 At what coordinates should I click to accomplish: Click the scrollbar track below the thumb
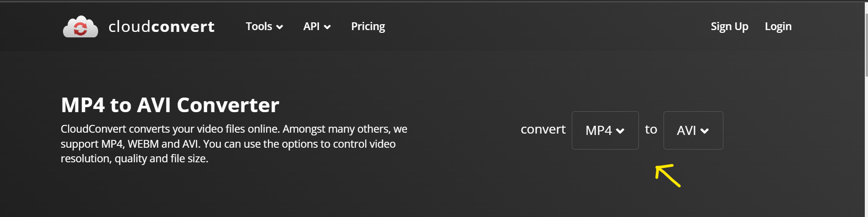pos(866,146)
